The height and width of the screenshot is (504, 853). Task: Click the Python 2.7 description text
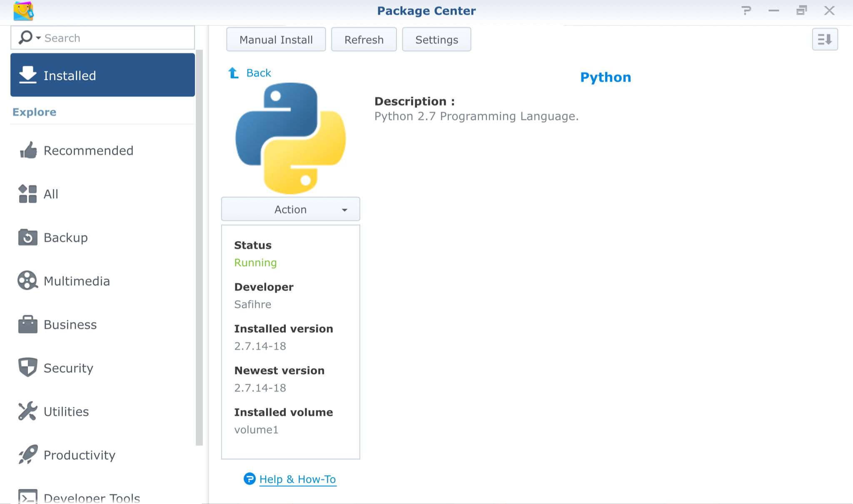tap(476, 116)
